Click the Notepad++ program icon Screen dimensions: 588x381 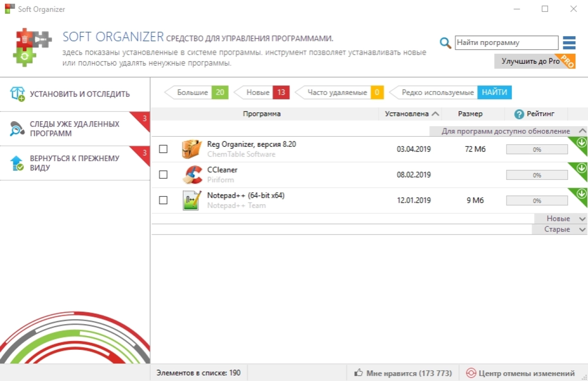192,200
